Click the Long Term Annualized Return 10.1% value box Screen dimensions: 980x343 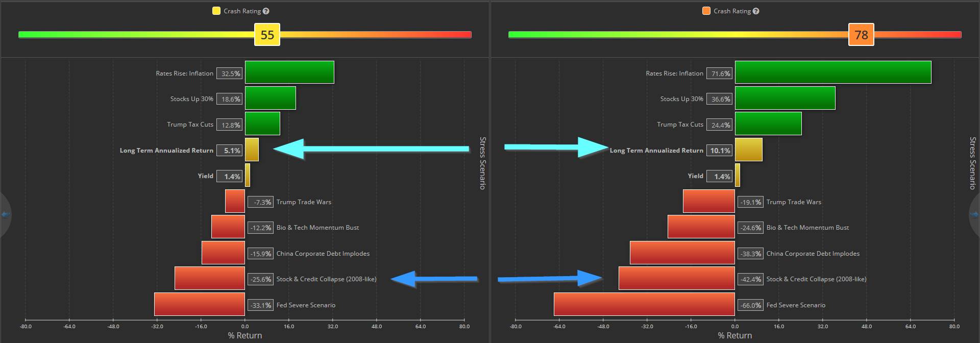(720, 151)
